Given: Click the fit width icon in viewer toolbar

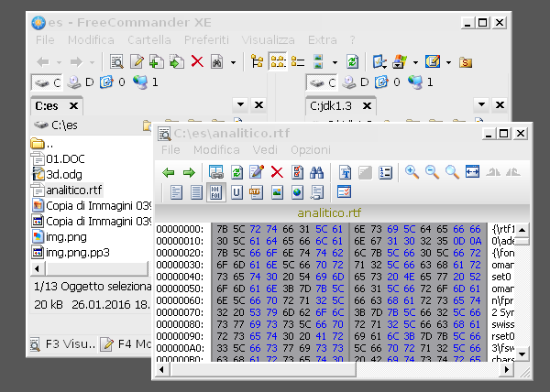Looking at the screenshot, I should click(x=472, y=171).
